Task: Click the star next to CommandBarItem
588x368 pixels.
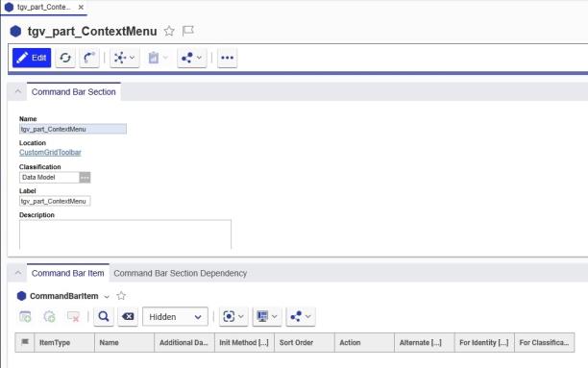Action: 121,296
